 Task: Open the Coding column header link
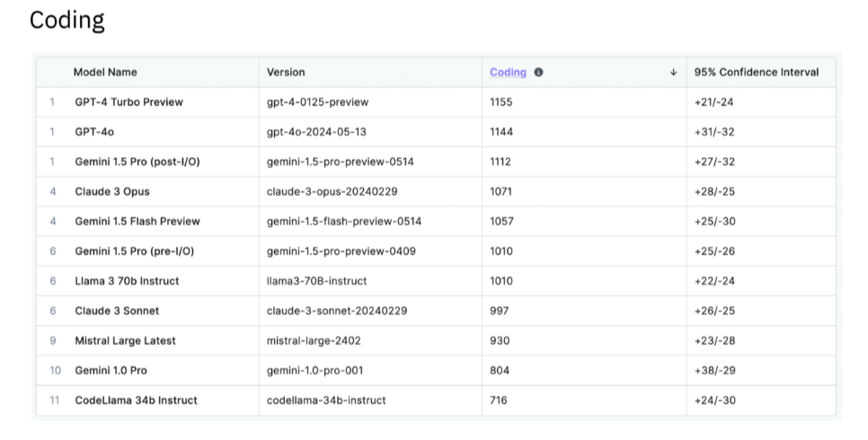508,73
